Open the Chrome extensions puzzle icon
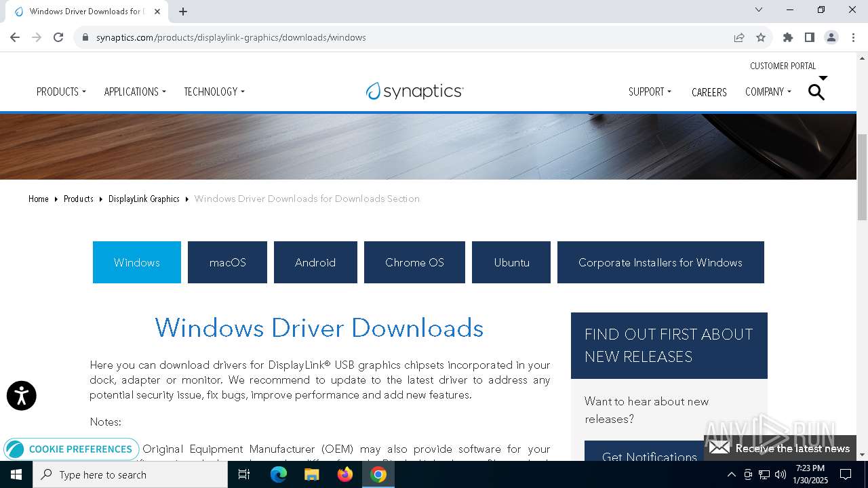868x488 pixels. (788, 37)
